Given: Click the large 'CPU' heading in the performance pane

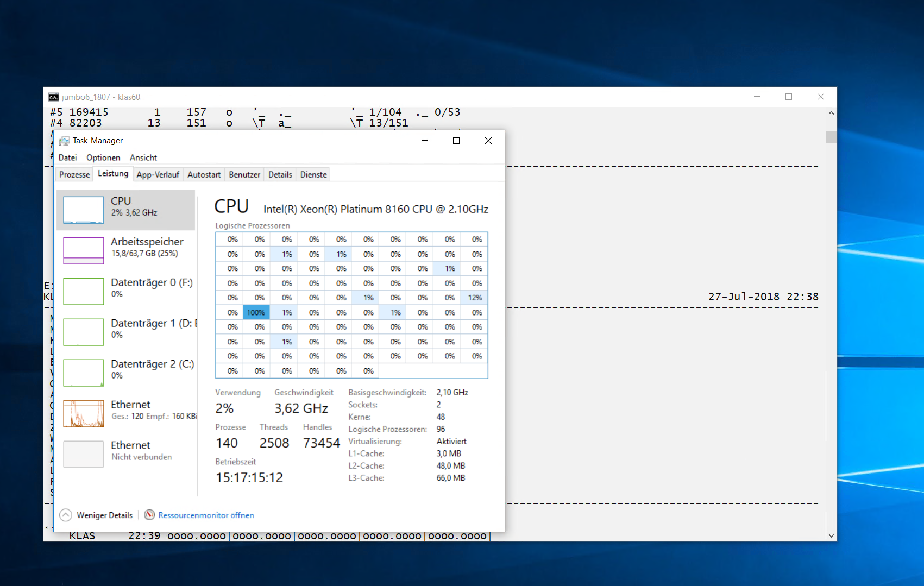Looking at the screenshot, I should coord(231,206).
